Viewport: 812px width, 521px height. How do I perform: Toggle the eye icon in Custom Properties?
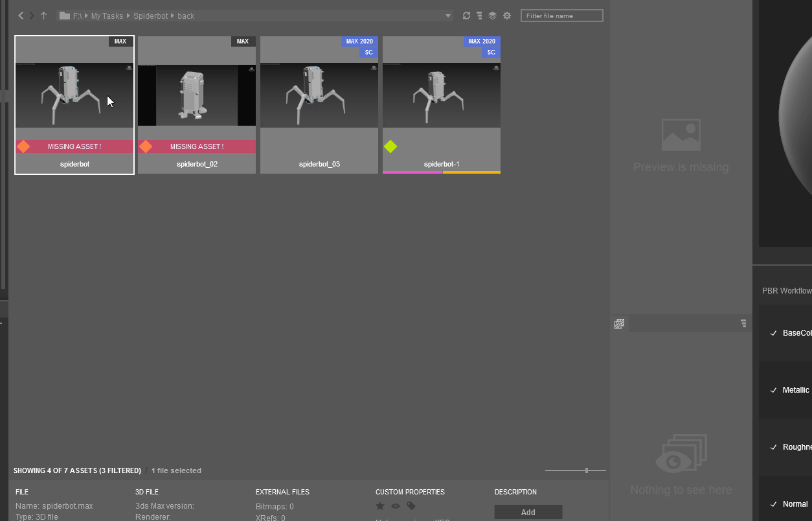[x=396, y=506]
